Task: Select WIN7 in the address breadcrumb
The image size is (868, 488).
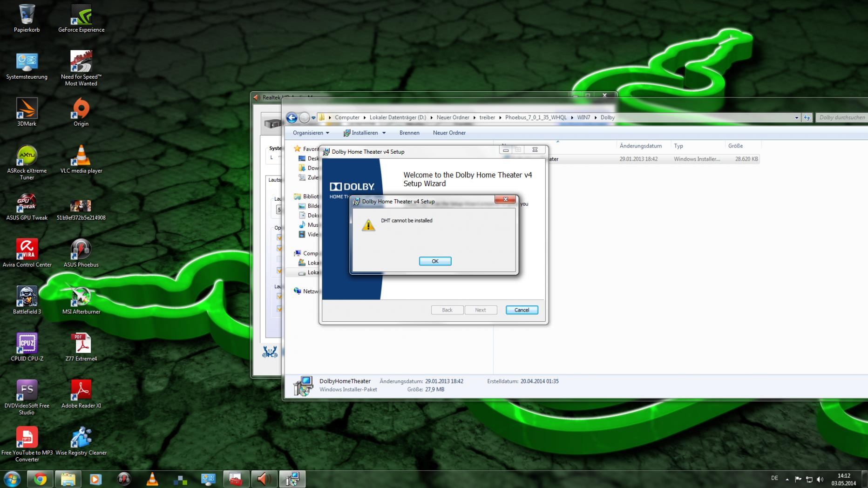Action: (583, 117)
